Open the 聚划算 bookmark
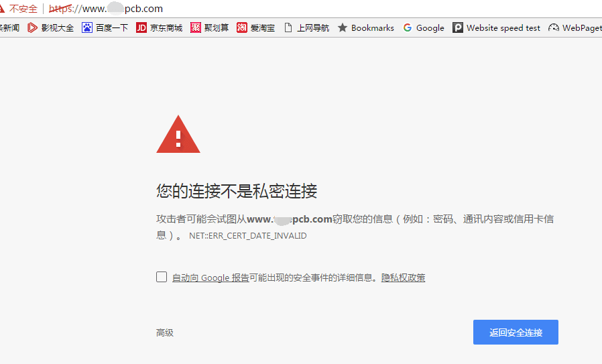Screen dimensions: 602x364 pos(209,28)
